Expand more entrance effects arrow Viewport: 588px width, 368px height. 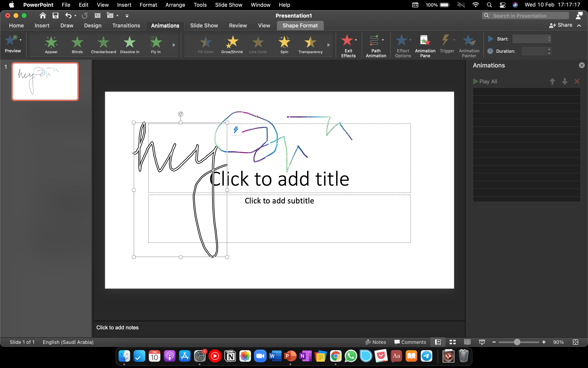pyautogui.click(x=174, y=45)
